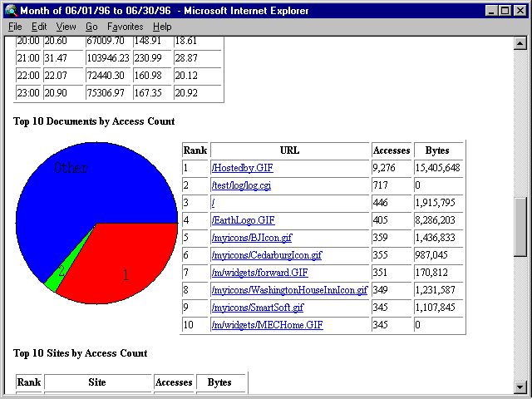The image size is (532, 399).
Task: Open the File menu
Action: pos(15,27)
